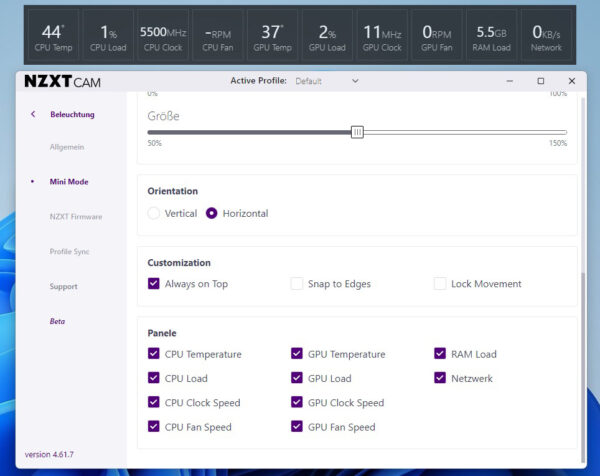Click the CPU Load mini tile
Viewport: 600px width, 476px height.
pyautogui.click(x=108, y=35)
